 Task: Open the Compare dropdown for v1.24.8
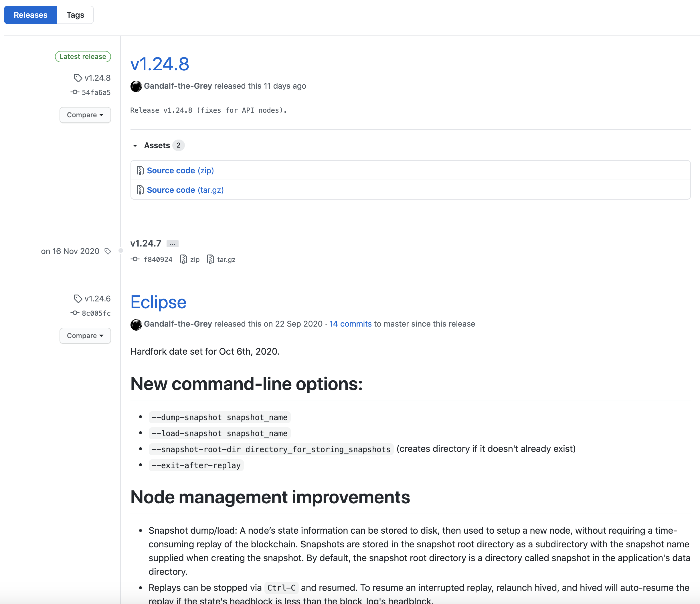click(x=85, y=115)
